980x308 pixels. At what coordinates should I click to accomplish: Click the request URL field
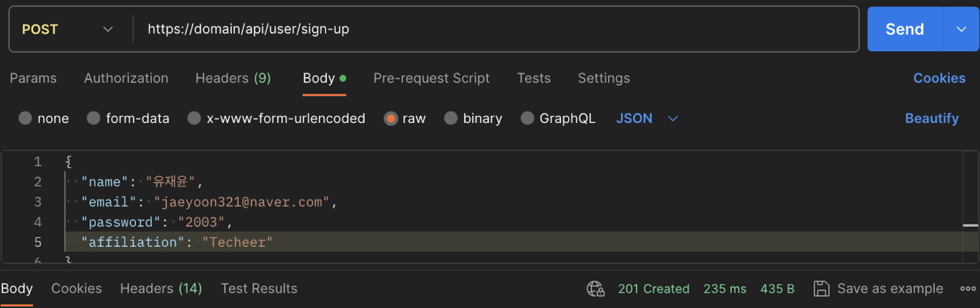(496, 30)
